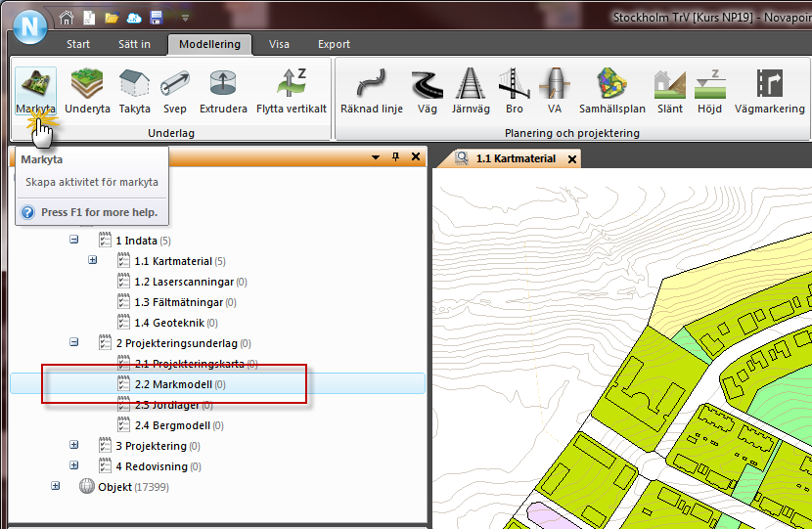The width and height of the screenshot is (812, 529).
Task: Expand the 1.1 Kartmaterial node
Action: (93, 260)
